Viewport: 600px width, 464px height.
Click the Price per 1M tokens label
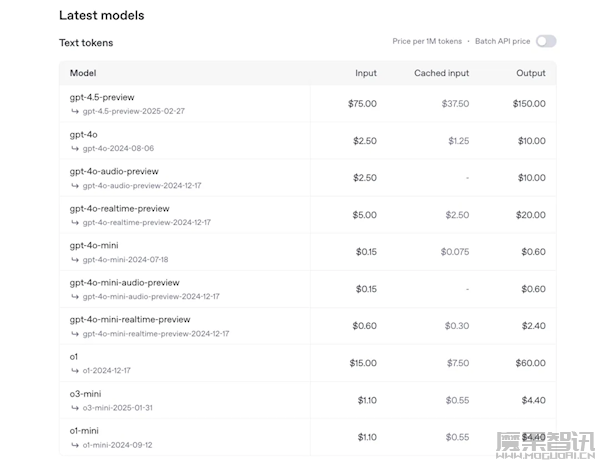pos(427,41)
